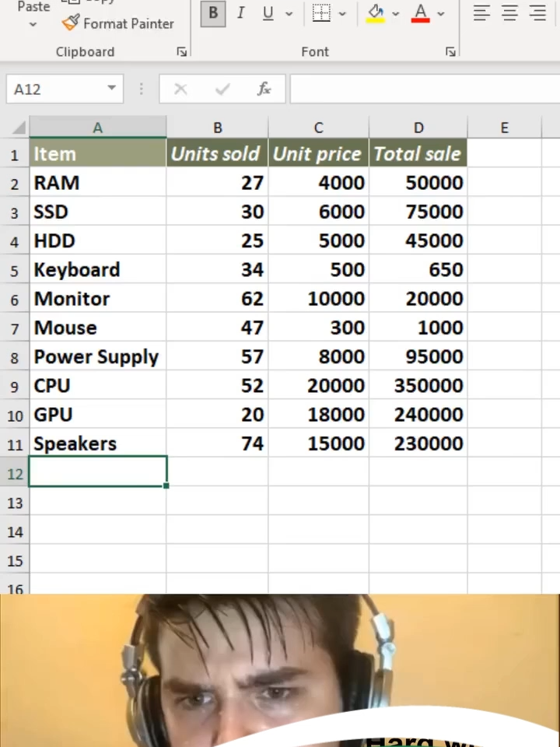
Task: Click units sold value 62
Action: tap(217, 299)
